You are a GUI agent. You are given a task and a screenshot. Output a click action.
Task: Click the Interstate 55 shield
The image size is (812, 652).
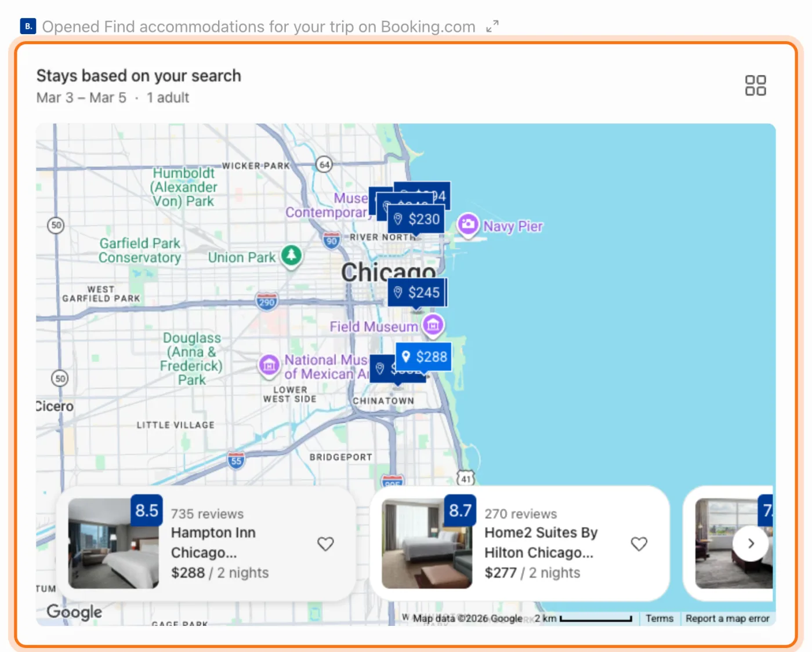click(236, 460)
